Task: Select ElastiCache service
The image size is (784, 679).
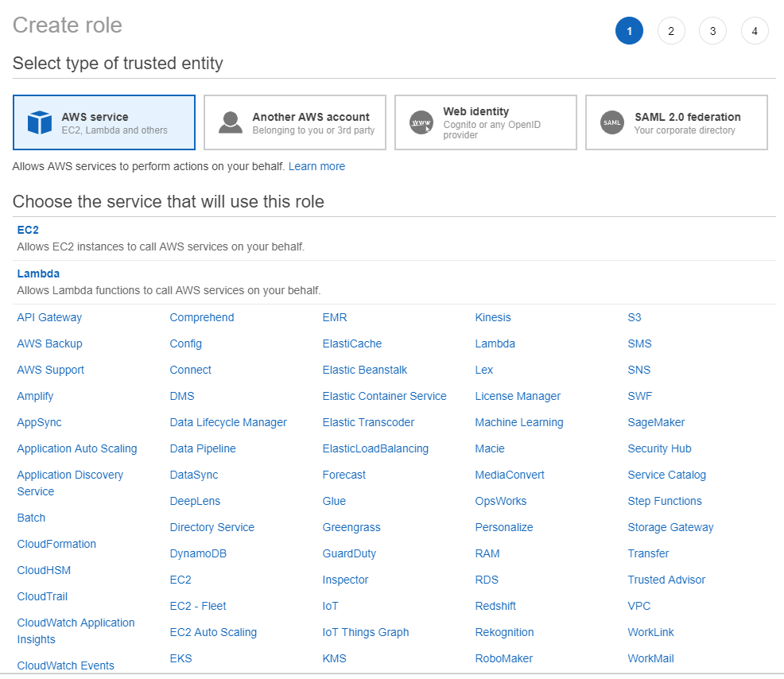Action: (352, 344)
